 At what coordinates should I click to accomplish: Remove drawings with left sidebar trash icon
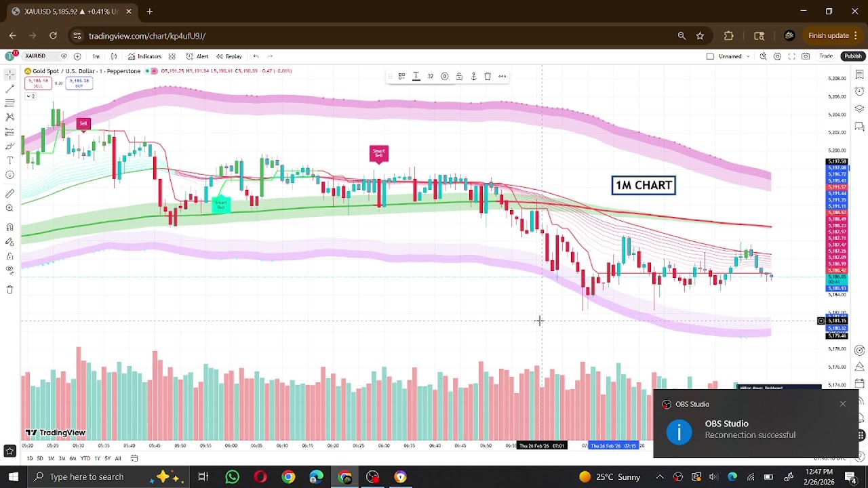9,289
